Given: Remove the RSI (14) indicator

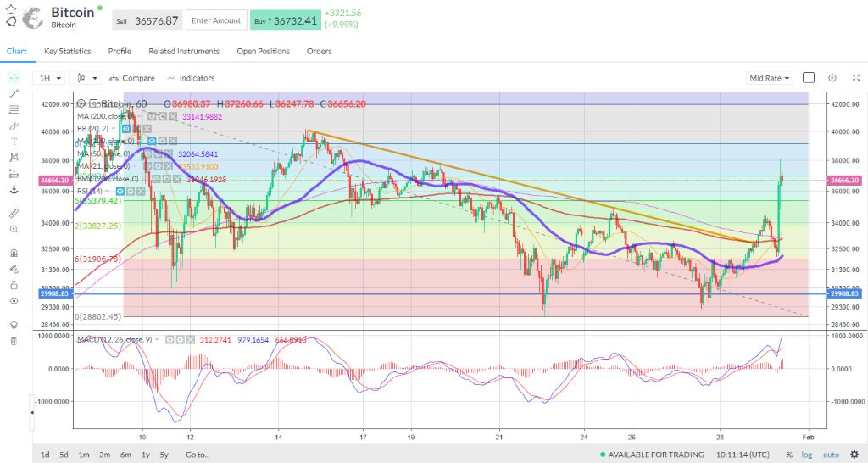Looking at the screenshot, I should coord(142,191).
